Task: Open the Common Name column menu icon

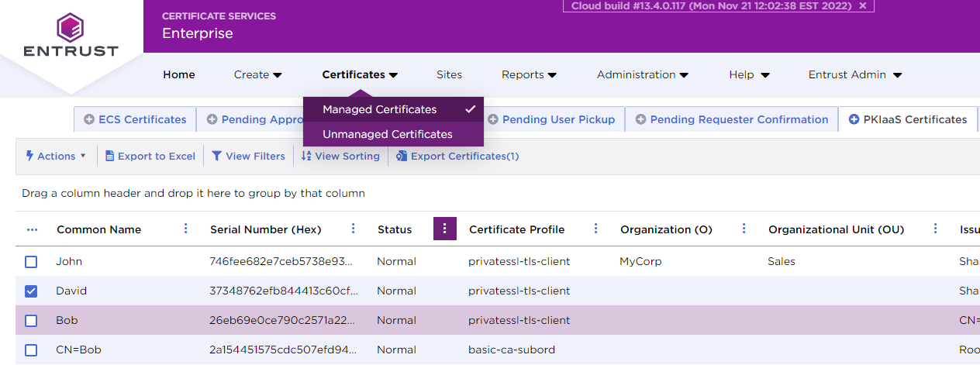Action: coord(185,229)
